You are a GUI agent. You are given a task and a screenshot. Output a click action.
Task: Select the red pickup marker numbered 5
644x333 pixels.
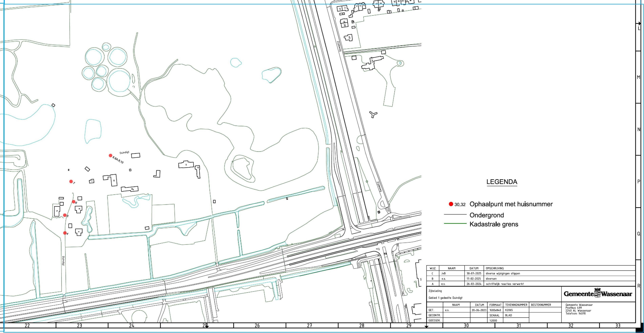(65, 215)
